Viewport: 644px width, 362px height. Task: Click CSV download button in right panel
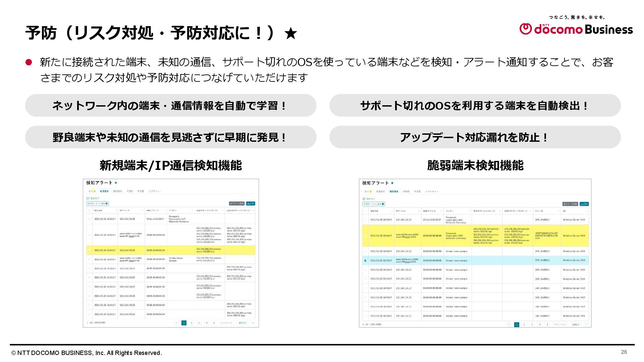click(x=584, y=204)
